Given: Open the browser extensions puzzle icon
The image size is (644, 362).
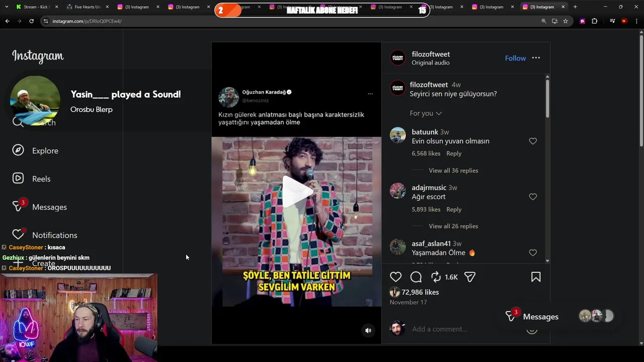Looking at the screenshot, I should [595, 21].
